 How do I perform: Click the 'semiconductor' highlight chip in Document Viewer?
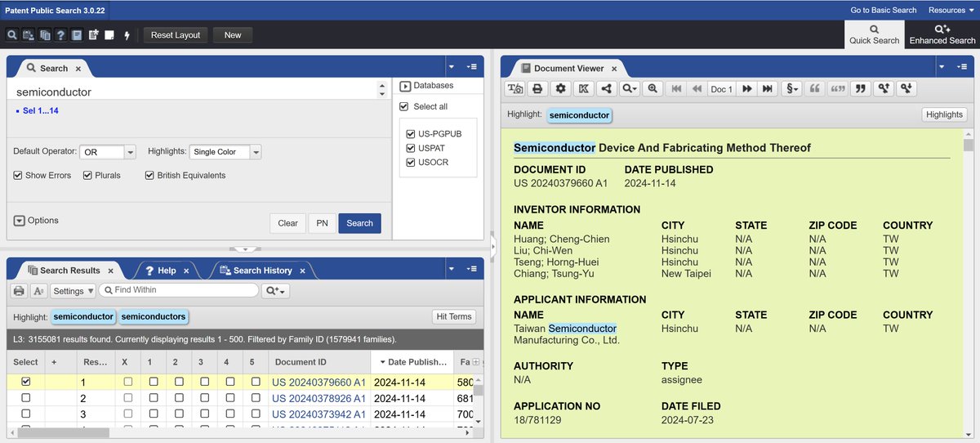579,115
